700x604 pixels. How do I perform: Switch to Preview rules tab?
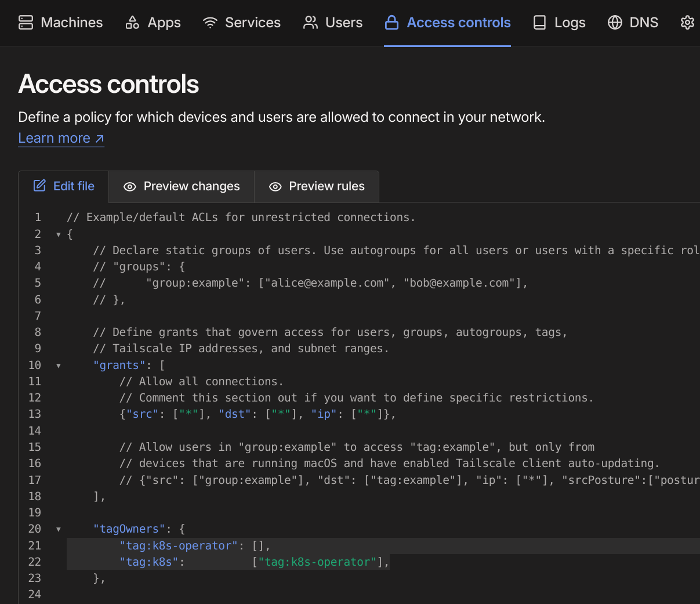point(317,186)
